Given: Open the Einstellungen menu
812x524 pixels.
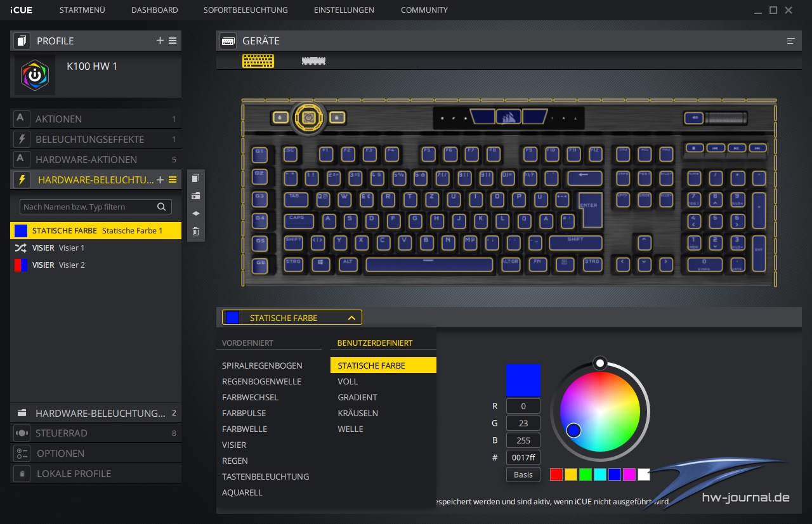Looking at the screenshot, I should pos(344,10).
